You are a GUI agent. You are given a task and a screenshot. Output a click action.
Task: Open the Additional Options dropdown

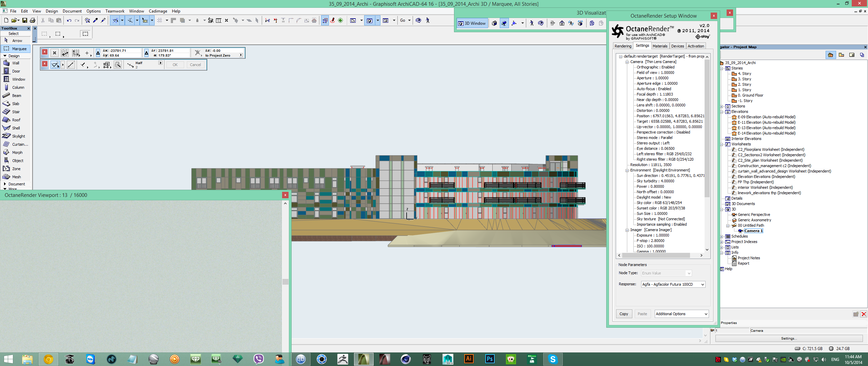tap(681, 314)
